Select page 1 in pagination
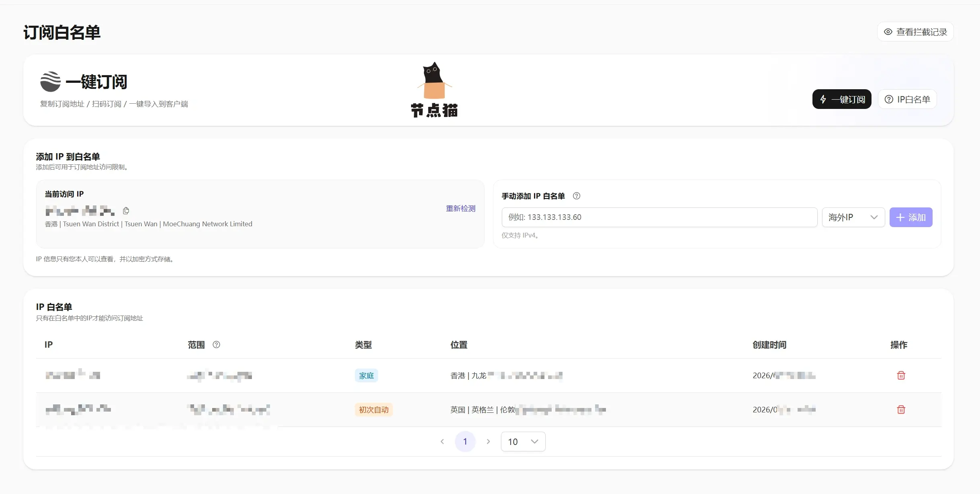The image size is (980, 494). [465, 441]
